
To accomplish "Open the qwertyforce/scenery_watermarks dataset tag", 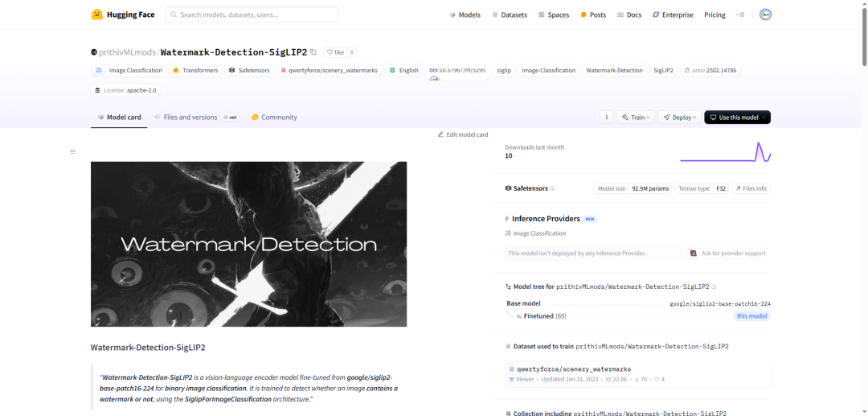I will point(329,70).
